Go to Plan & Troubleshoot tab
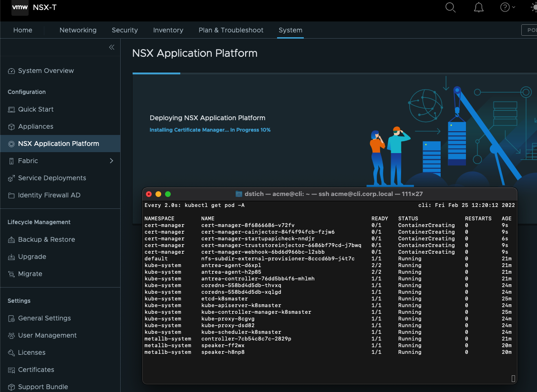The width and height of the screenshot is (537, 392). click(231, 30)
